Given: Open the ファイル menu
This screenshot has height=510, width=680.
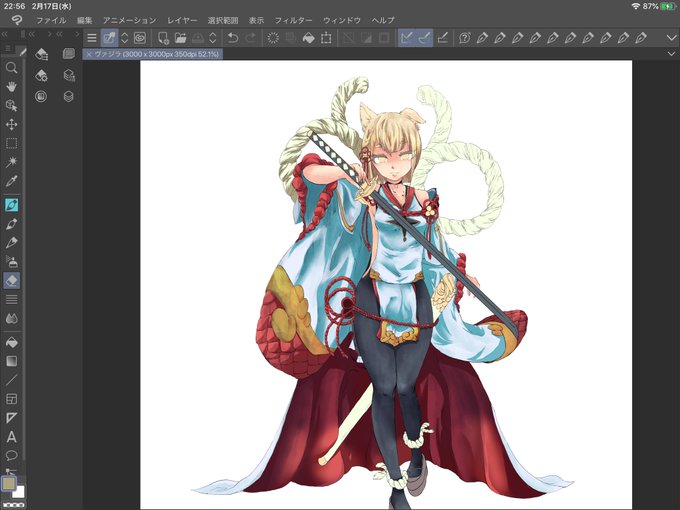Looking at the screenshot, I should 51,20.
